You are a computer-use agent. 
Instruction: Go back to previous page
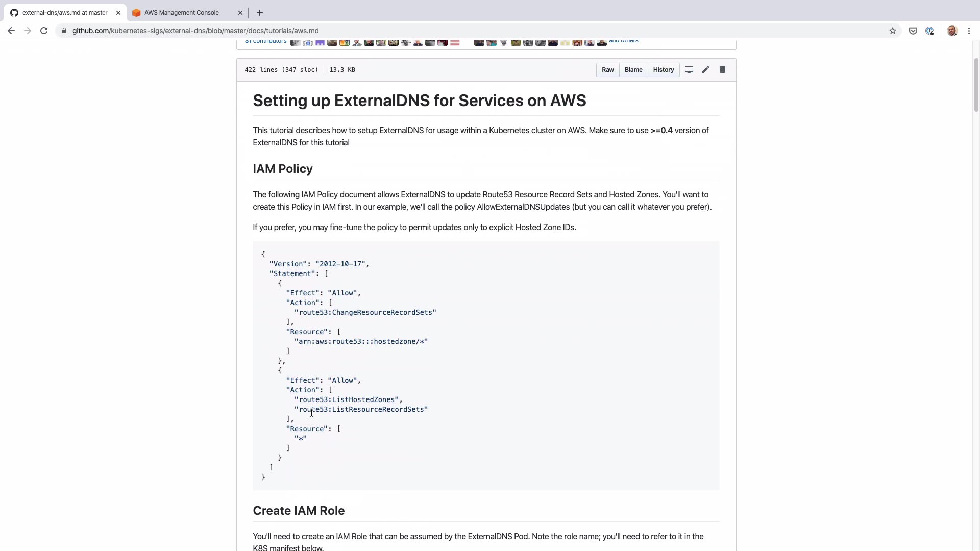(x=11, y=31)
